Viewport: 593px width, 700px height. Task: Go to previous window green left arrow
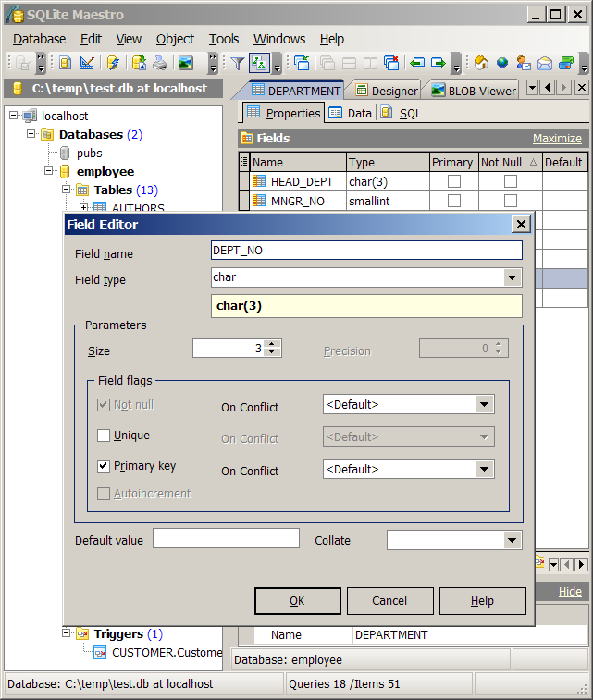pos(417,63)
